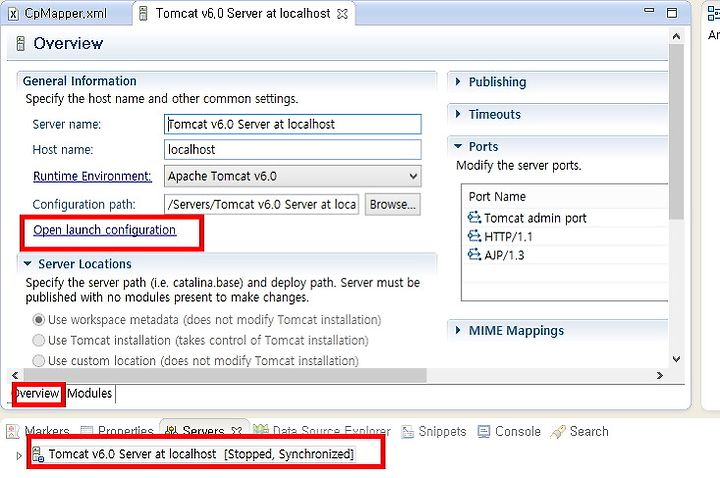Click the Servers view icon

coord(171,431)
